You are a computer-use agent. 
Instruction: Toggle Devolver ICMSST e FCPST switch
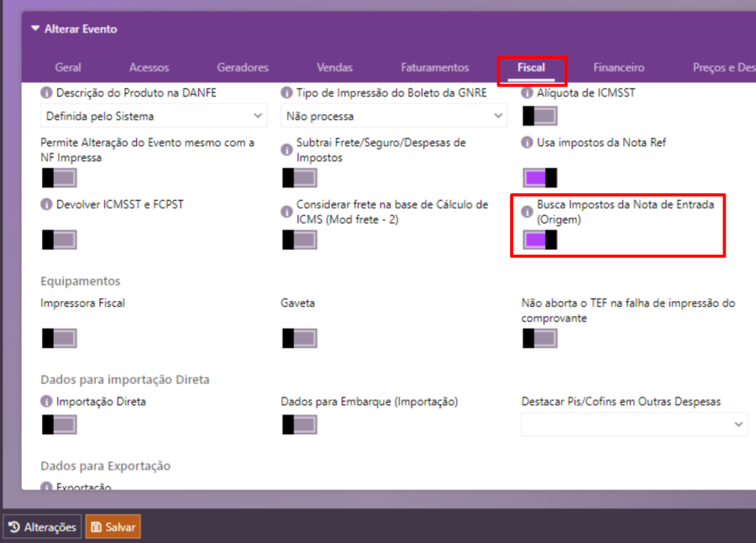60,240
